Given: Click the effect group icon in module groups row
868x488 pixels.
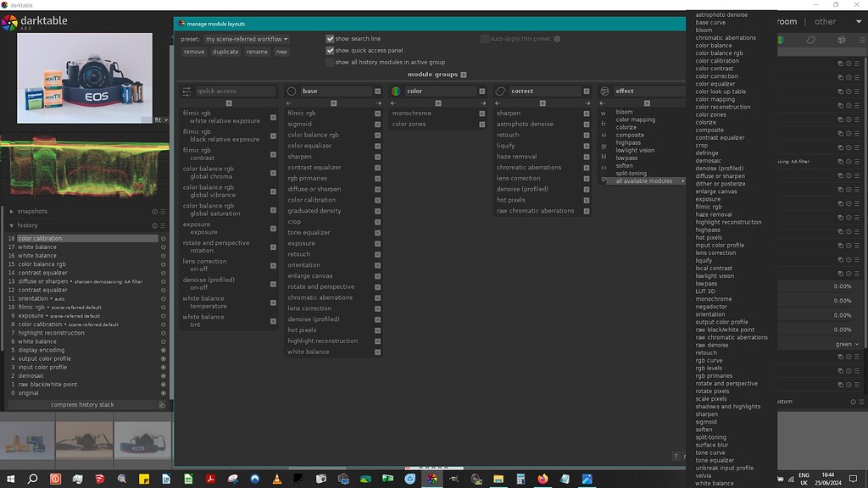Looking at the screenshot, I should tap(604, 91).
